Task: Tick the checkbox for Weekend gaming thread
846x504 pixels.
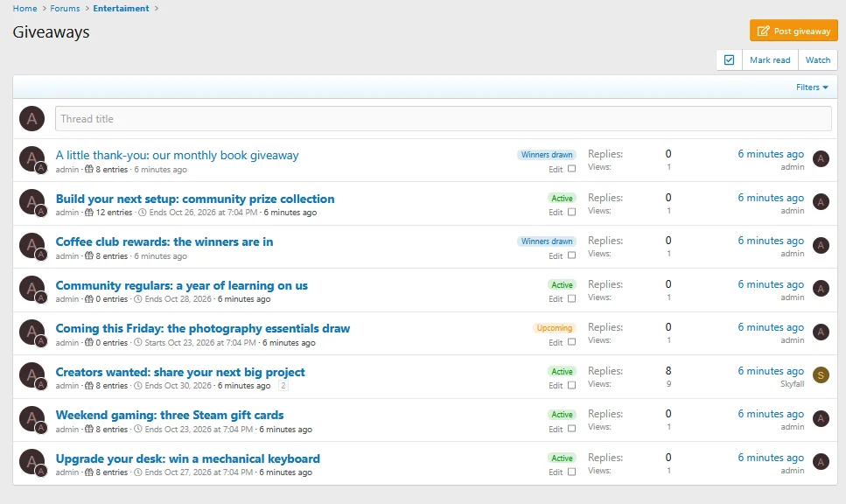Action: pyautogui.click(x=572, y=429)
